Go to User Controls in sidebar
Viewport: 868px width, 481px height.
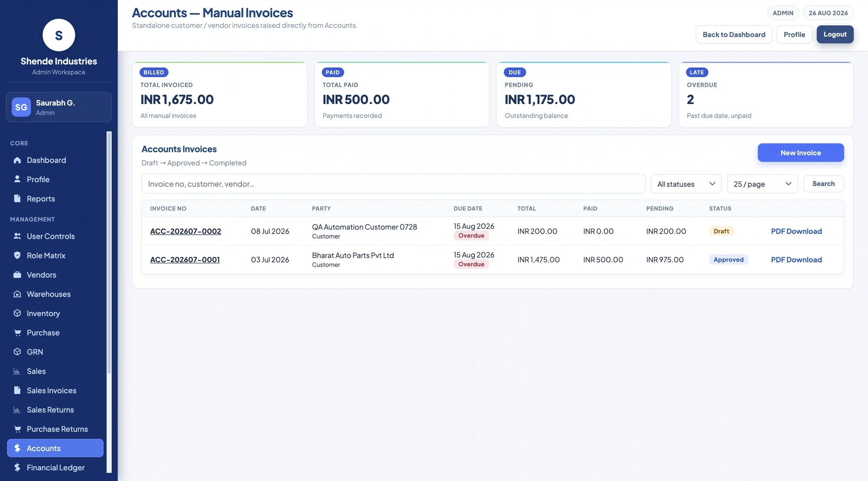[x=55, y=236]
